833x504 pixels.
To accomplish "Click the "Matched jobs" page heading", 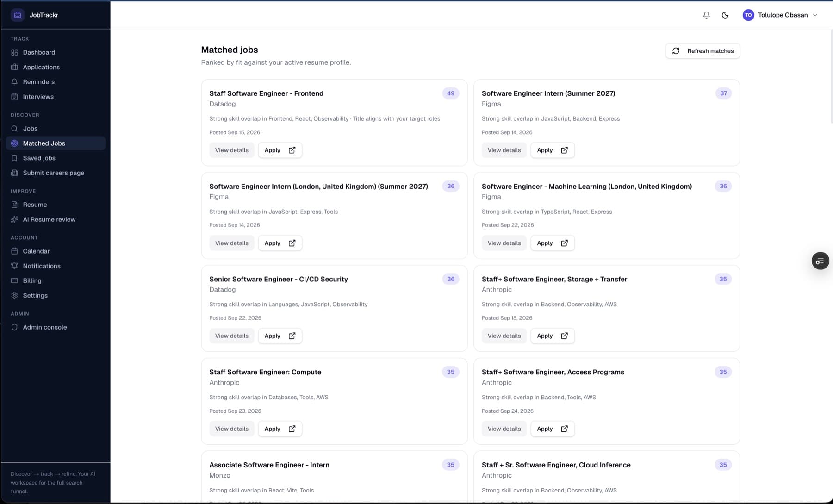I will [230, 50].
